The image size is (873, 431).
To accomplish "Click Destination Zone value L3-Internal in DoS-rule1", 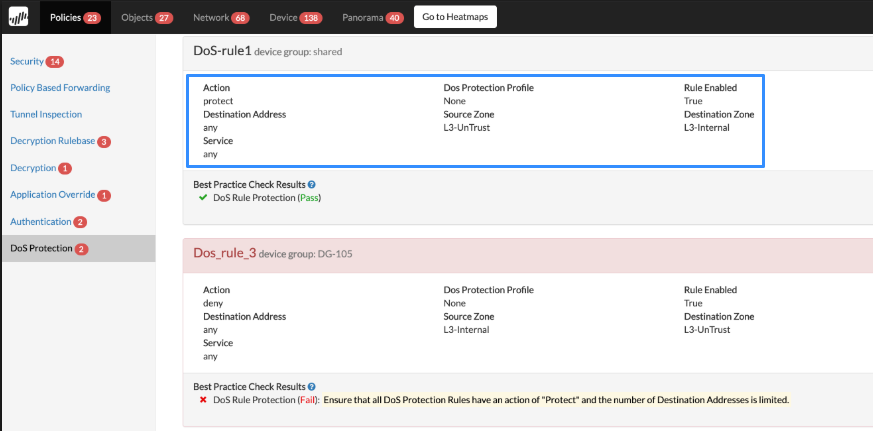I will pyautogui.click(x=707, y=128).
